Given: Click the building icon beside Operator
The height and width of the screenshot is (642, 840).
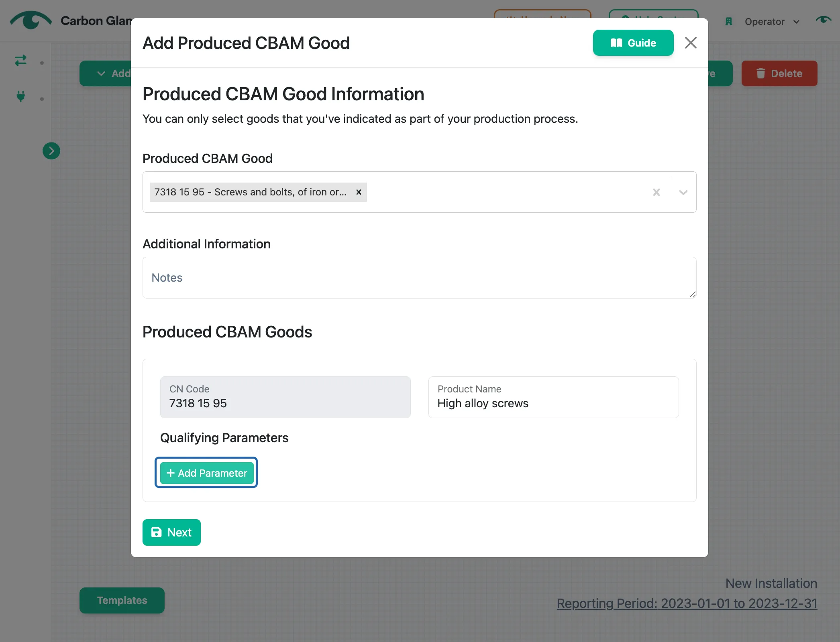Looking at the screenshot, I should pos(729,22).
